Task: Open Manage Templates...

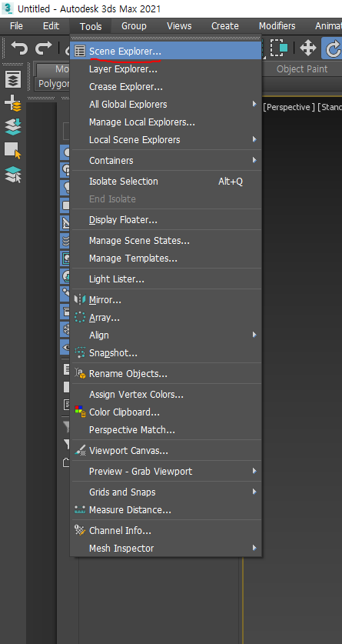Action: click(166, 259)
